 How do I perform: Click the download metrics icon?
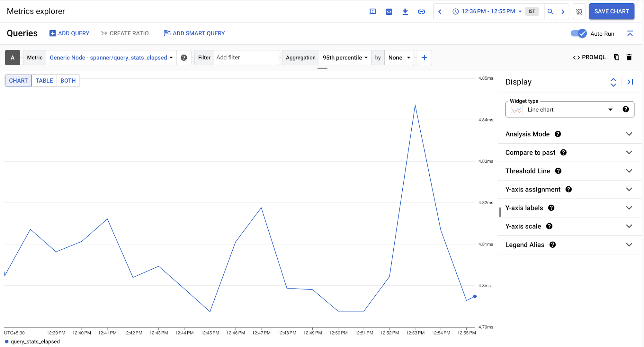click(x=405, y=12)
